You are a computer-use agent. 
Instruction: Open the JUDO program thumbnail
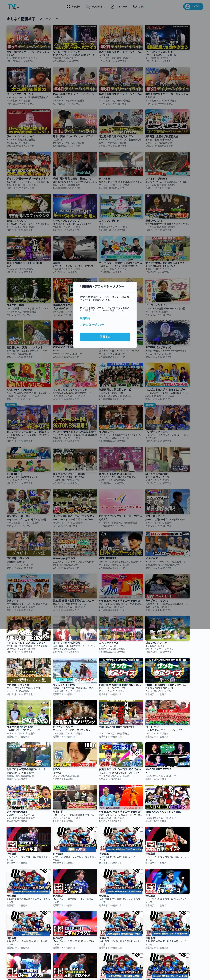(75, 755)
